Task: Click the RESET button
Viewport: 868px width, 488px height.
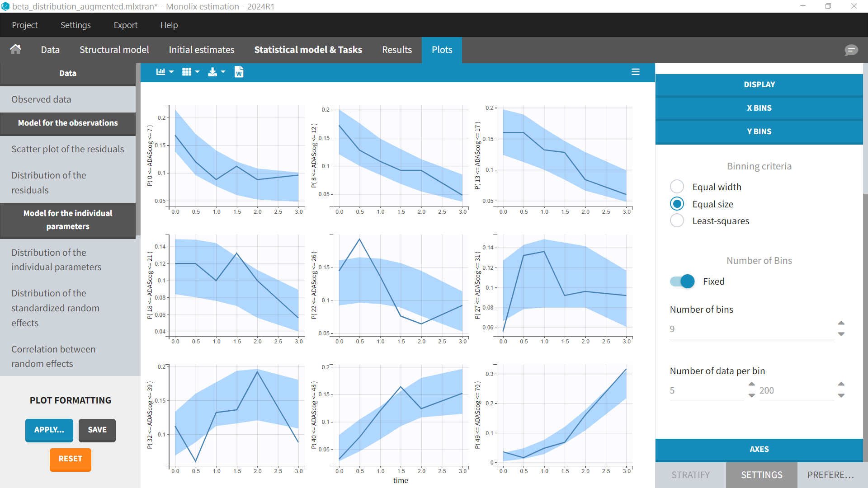Action: pos(70,459)
